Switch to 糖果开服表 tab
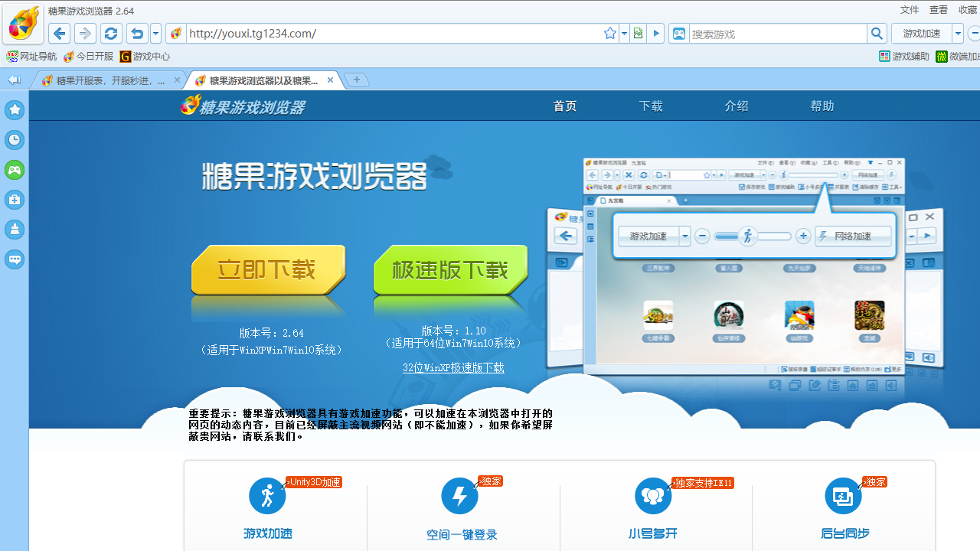Image resolution: width=980 pixels, height=551 pixels. [x=107, y=80]
